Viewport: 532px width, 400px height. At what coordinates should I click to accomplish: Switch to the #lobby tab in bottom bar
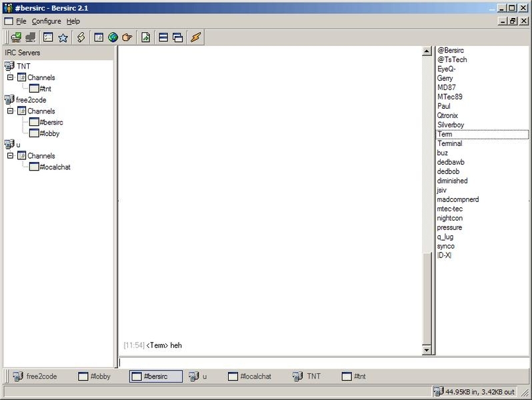pyautogui.click(x=94, y=376)
